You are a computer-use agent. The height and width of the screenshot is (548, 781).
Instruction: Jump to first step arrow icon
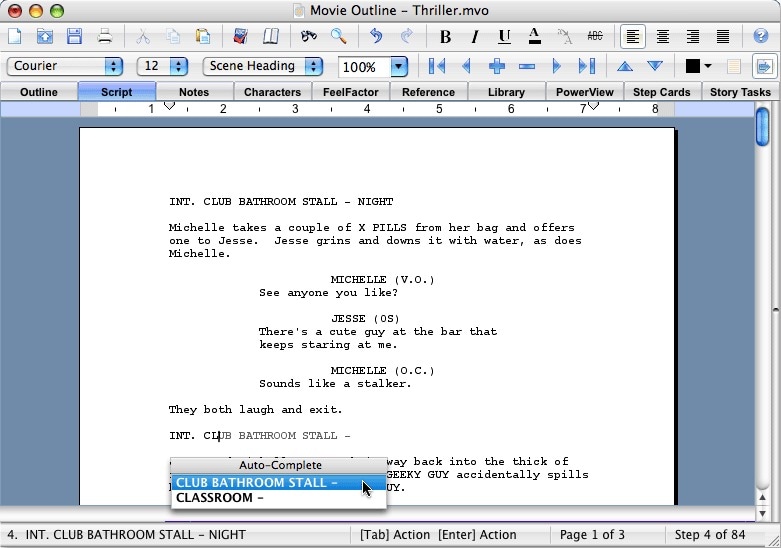[x=437, y=66]
